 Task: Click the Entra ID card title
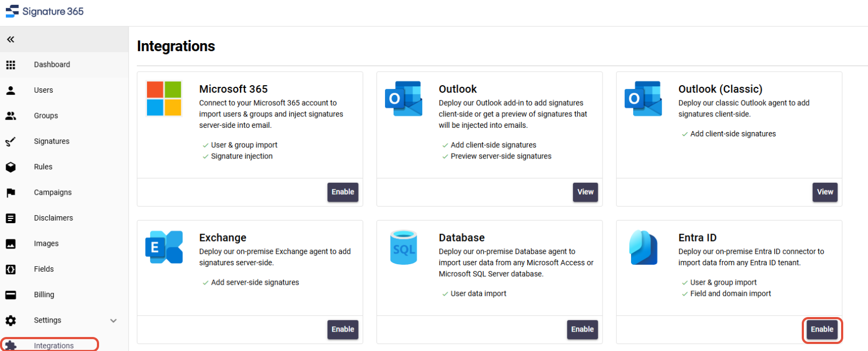coord(697,238)
